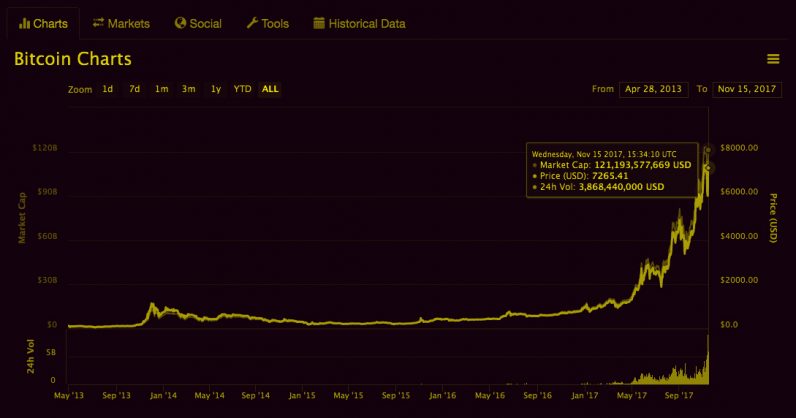
Task: Set chart zoom to 7d
Action: click(x=134, y=89)
